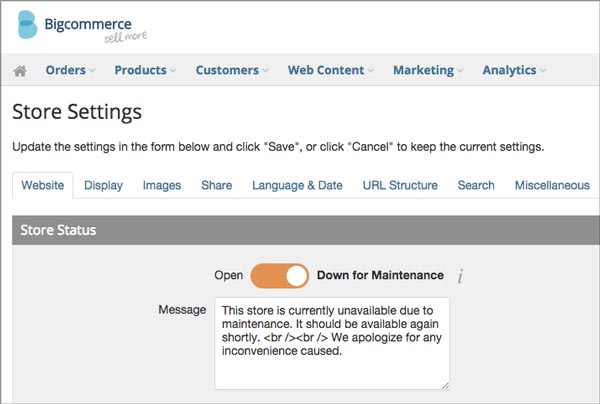Open the URL Structure tab
600x404 pixels.
pyautogui.click(x=400, y=185)
